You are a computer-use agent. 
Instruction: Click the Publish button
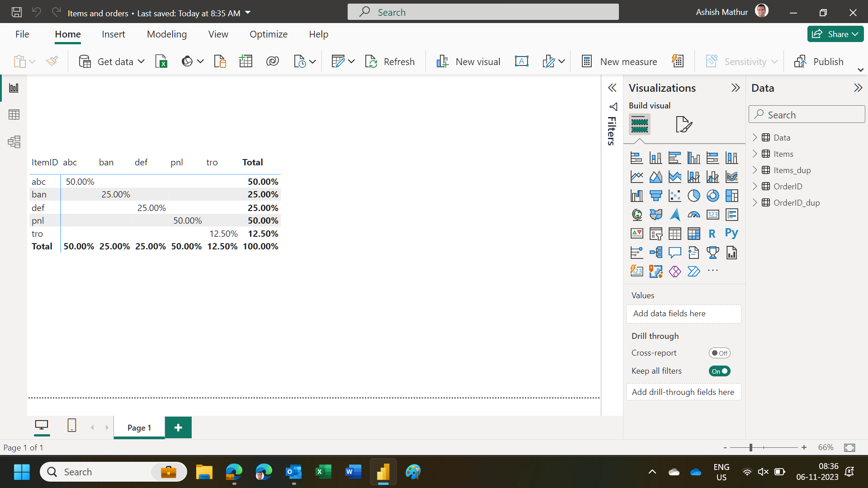point(819,61)
